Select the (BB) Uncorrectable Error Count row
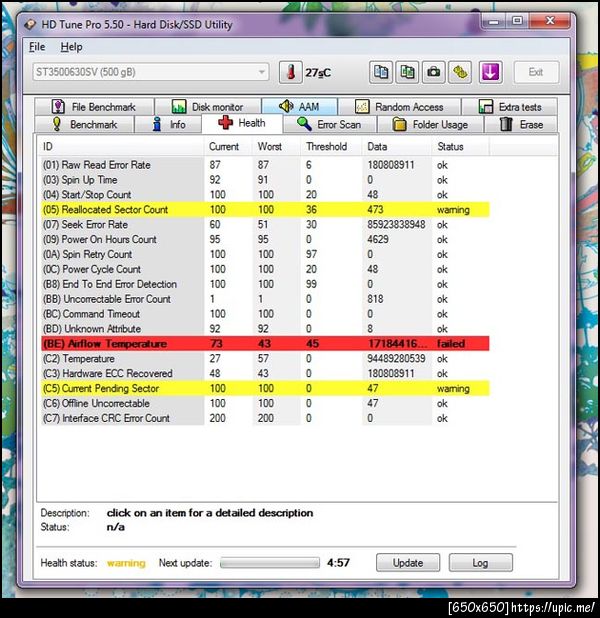The image size is (600, 618). pos(265,299)
